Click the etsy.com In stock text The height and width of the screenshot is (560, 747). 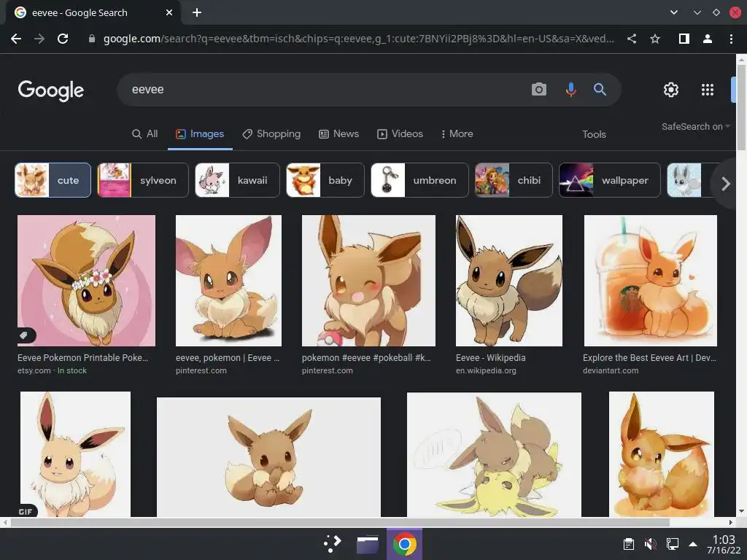pos(53,370)
